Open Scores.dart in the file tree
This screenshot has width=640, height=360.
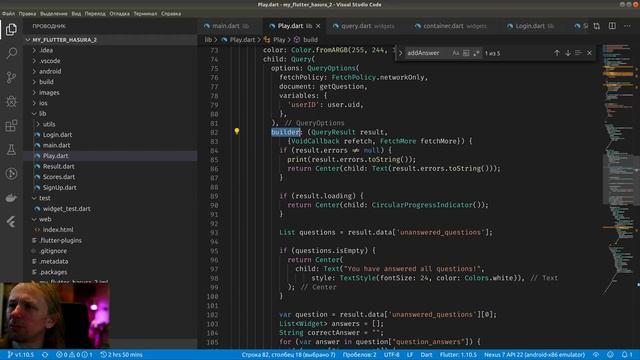(110, 177)
